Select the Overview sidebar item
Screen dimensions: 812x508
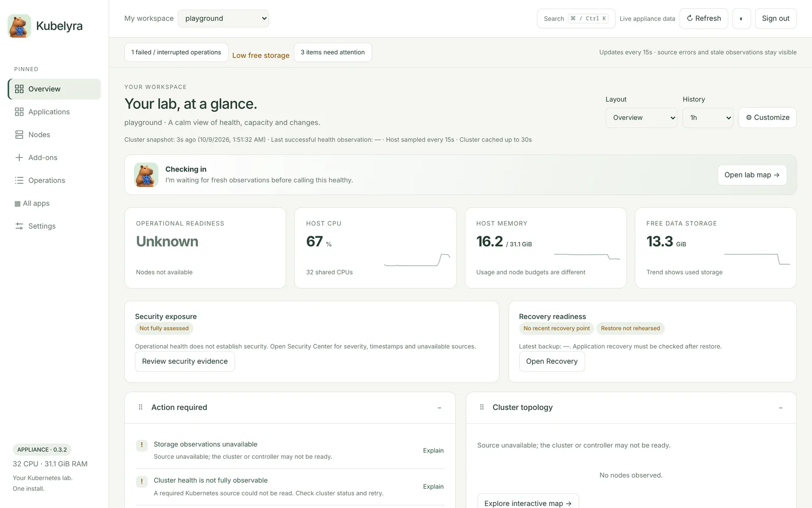click(x=54, y=89)
